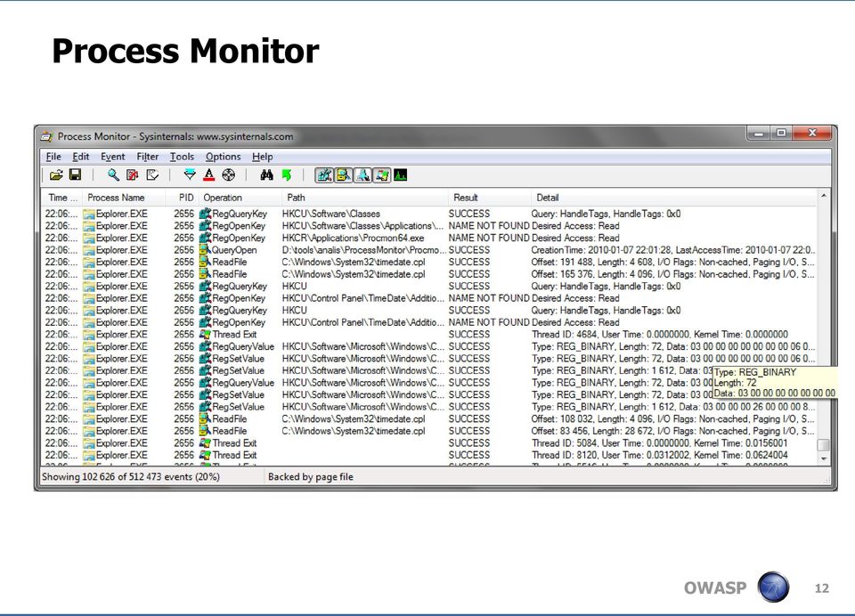Click the Thread Exit icon in Thread ID 8120 row
Screen dimensions: 855x616
(205, 455)
